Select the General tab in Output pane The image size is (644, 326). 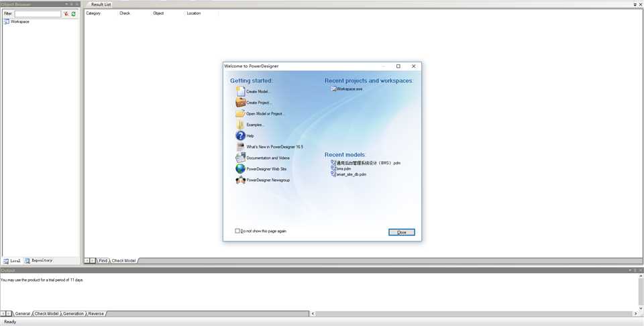pos(23,314)
